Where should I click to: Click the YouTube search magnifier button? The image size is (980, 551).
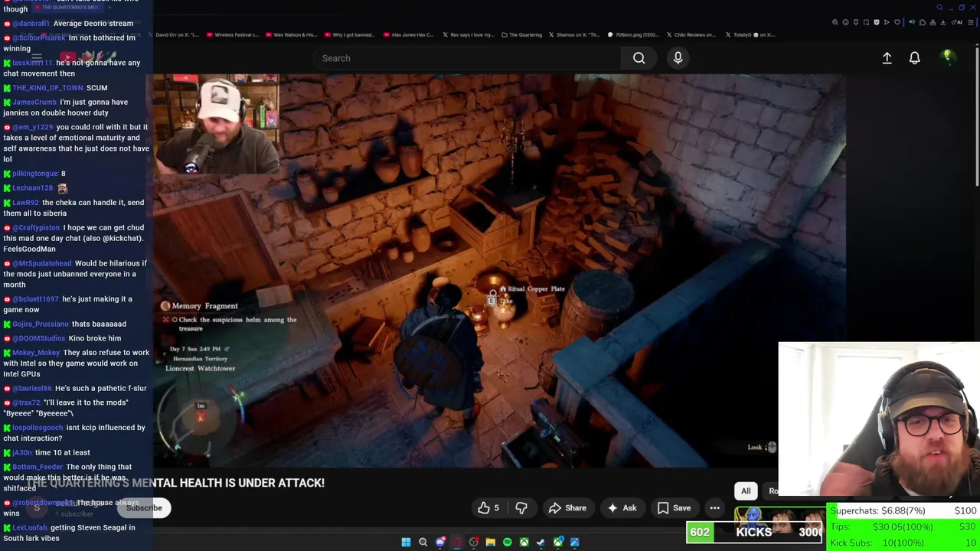[639, 58]
